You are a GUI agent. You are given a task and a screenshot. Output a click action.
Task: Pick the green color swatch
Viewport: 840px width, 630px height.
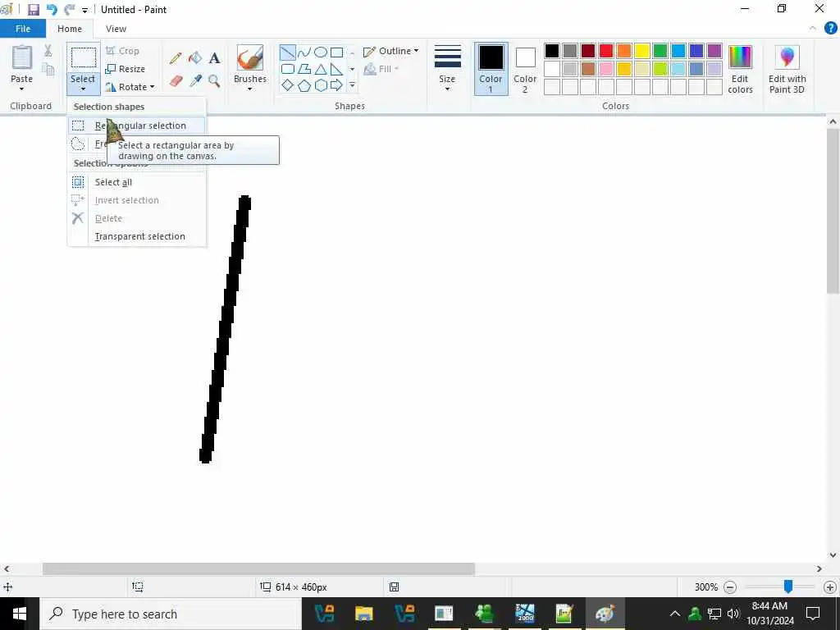tap(660, 51)
